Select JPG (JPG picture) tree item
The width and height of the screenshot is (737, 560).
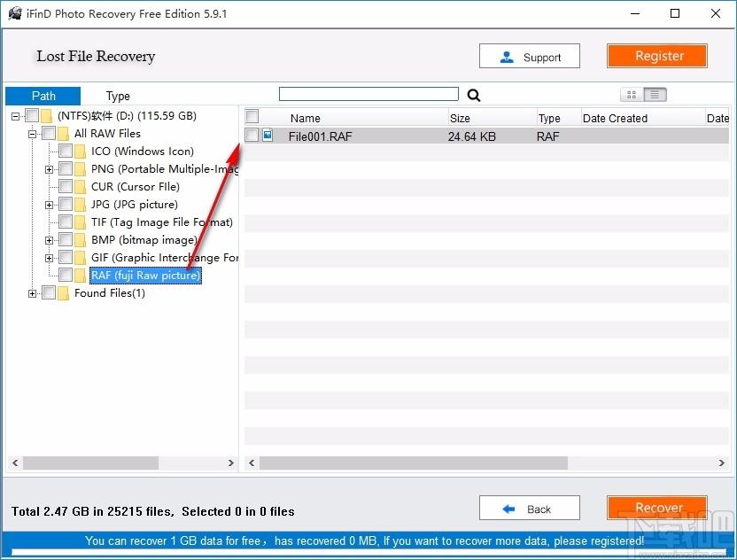135,205
